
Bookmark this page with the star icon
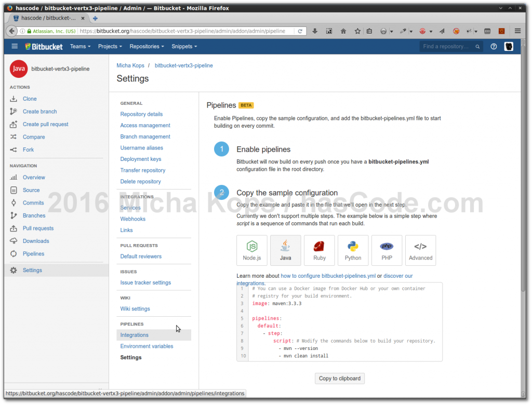(356, 31)
